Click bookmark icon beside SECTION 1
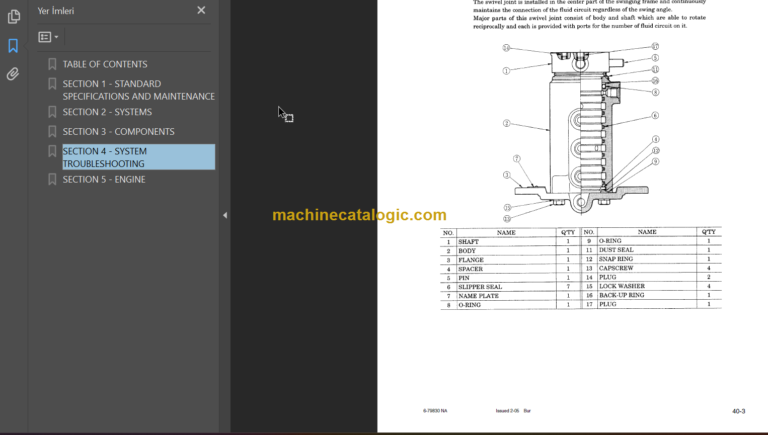 click(x=52, y=84)
